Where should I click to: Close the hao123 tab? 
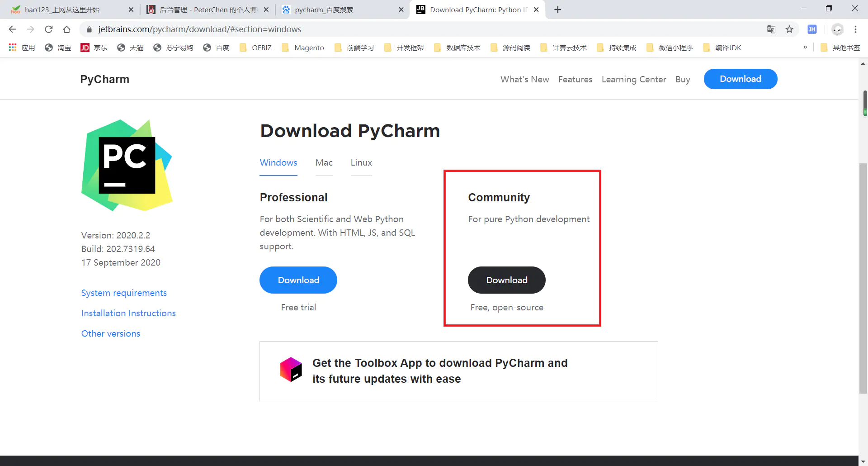click(x=131, y=10)
